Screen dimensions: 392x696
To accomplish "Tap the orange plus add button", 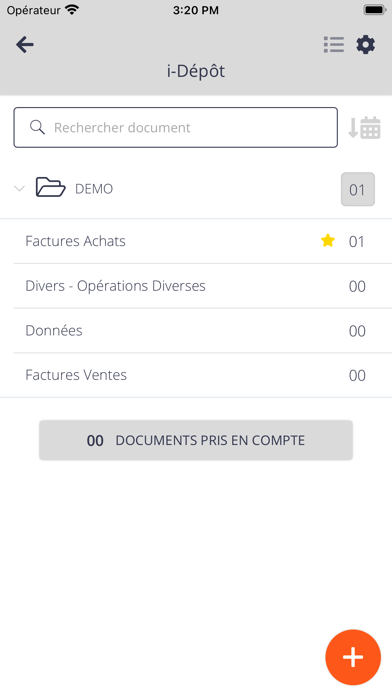I will pos(353,657).
